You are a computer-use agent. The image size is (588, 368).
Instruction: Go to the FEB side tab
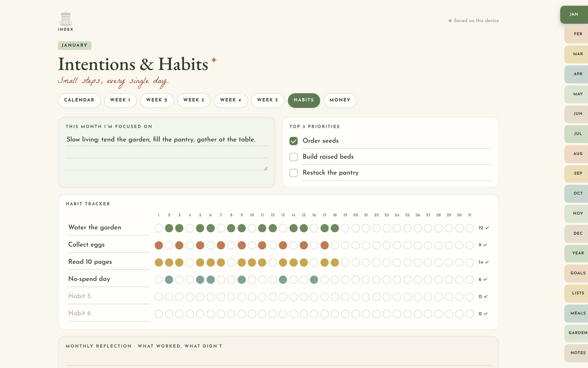[x=577, y=34]
